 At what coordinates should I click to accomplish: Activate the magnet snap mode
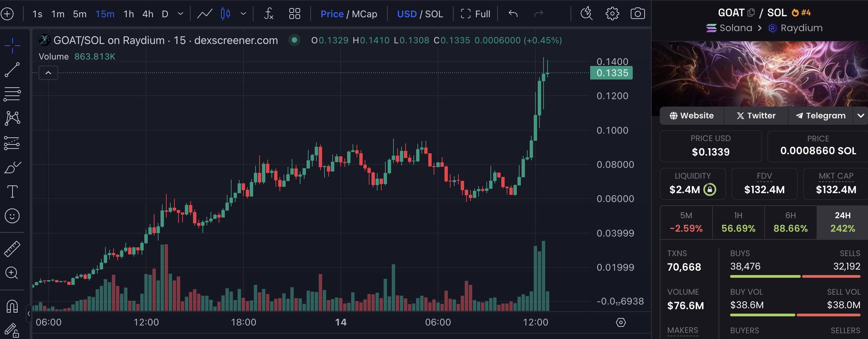click(12, 306)
